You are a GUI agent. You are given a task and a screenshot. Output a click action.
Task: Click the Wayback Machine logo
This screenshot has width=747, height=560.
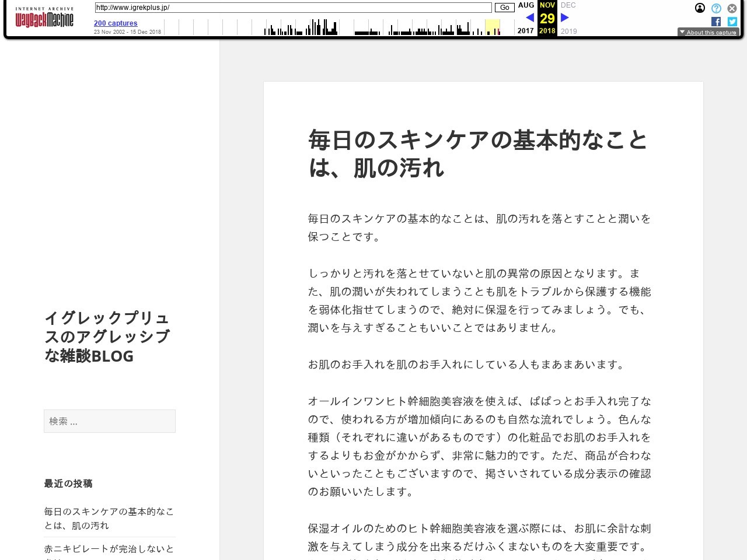pos(44,19)
